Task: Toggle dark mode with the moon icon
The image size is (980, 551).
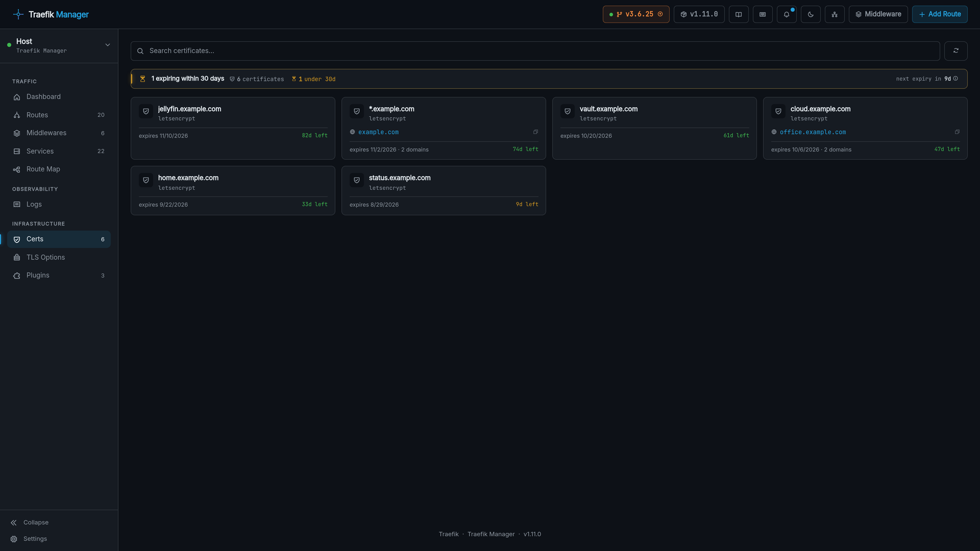Action: coord(811,14)
